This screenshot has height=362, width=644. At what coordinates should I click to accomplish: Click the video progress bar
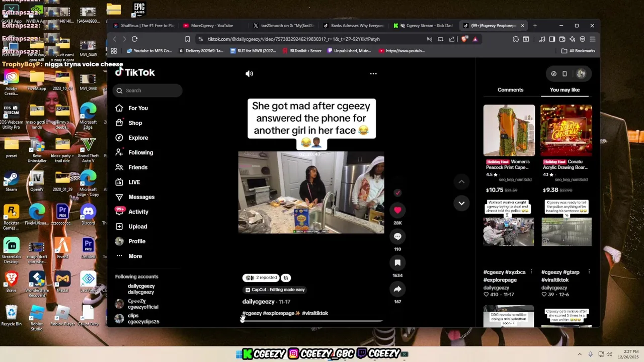pos(312,321)
